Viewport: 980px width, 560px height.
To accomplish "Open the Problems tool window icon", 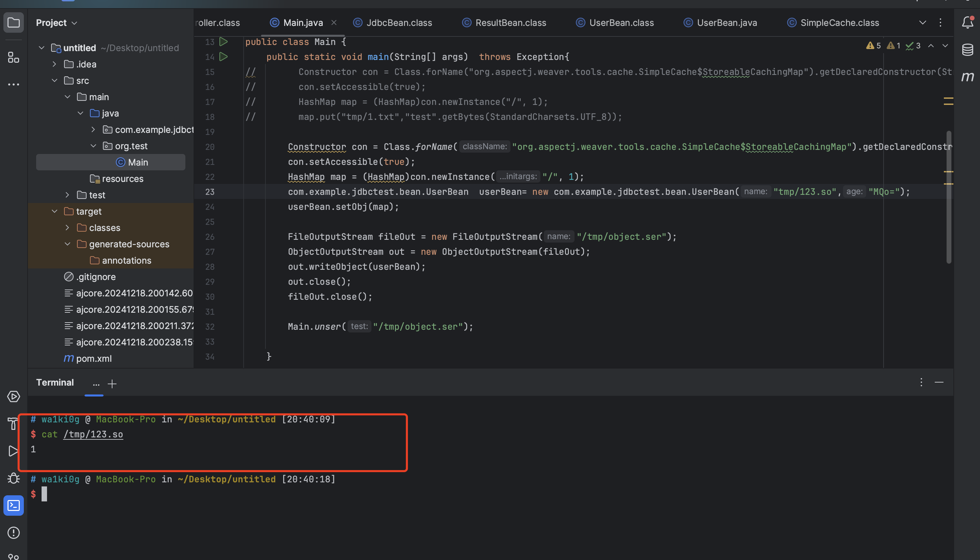I will (x=14, y=533).
